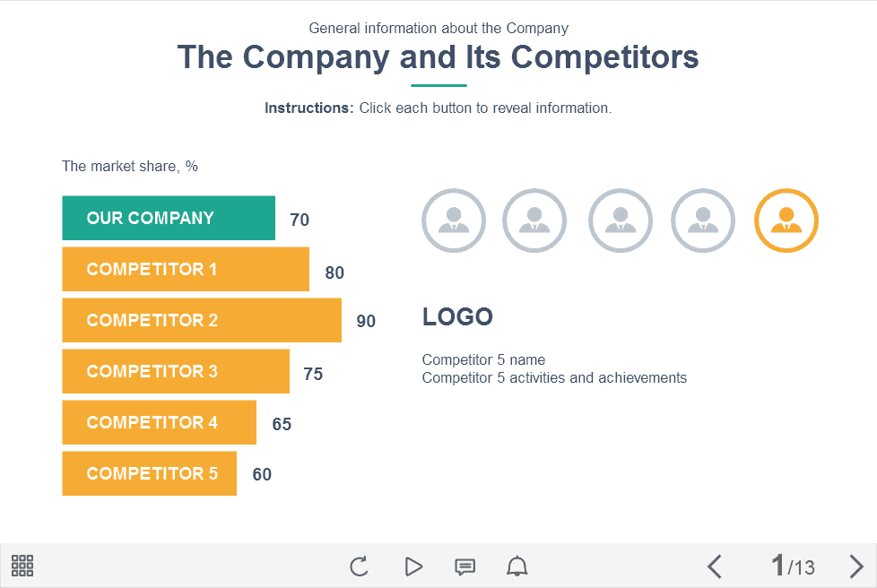Image resolution: width=877 pixels, height=588 pixels.
Task: Go to next slide arrow
Action: pyautogui.click(x=856, y=566)
